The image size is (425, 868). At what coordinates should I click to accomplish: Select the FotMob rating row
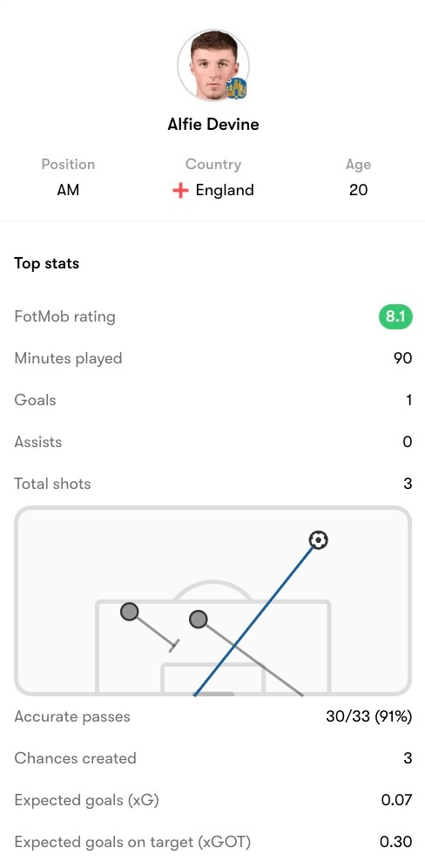pos(213,317)
